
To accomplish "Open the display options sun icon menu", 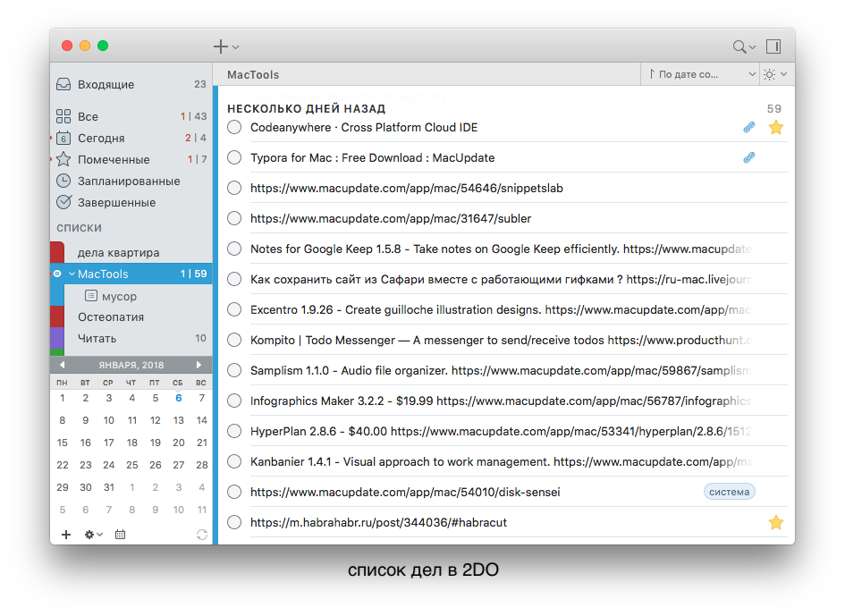I will pyautogui.click(x=775, y=74).
